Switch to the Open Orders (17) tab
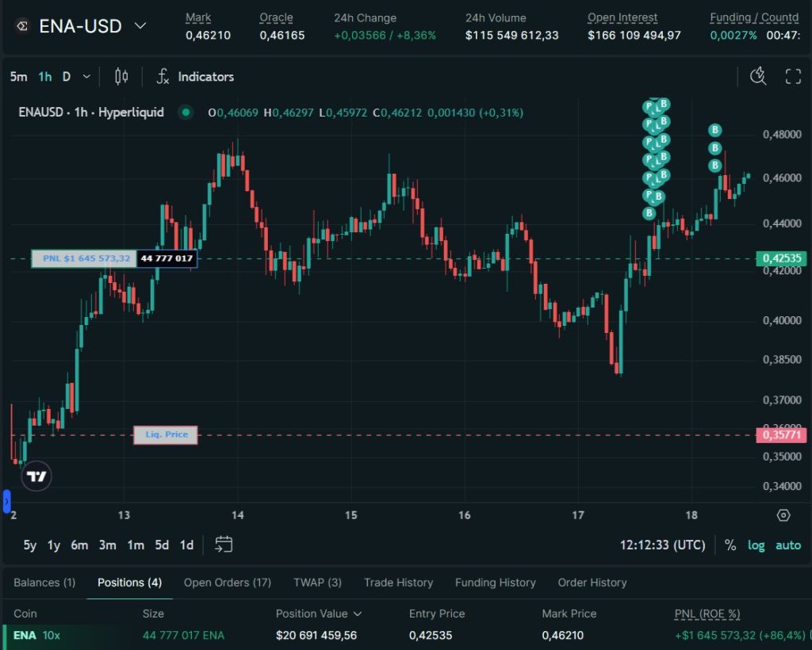 coord(228,583)
